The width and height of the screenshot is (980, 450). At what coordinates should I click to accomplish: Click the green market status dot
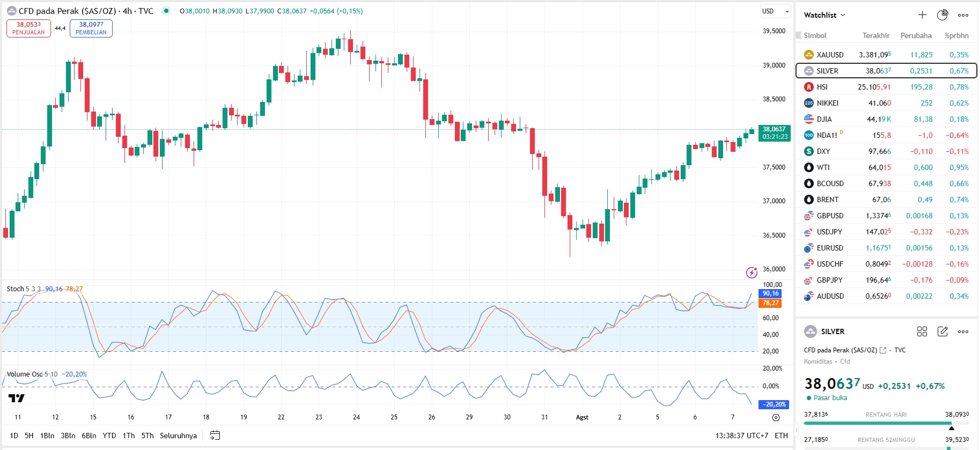[166, 11]
